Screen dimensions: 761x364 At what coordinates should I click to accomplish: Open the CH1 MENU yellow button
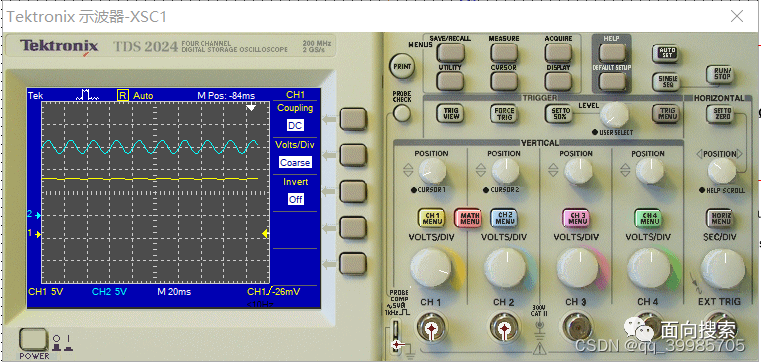point(432,218)
